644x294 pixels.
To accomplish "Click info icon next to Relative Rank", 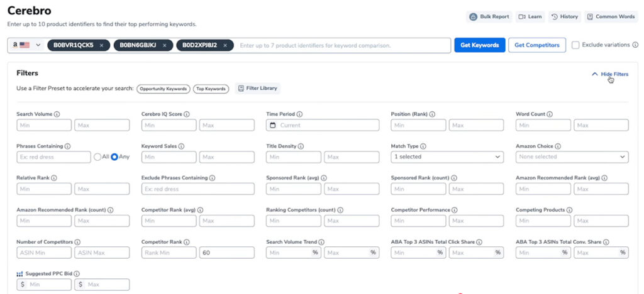I will [x=54, y=178].
